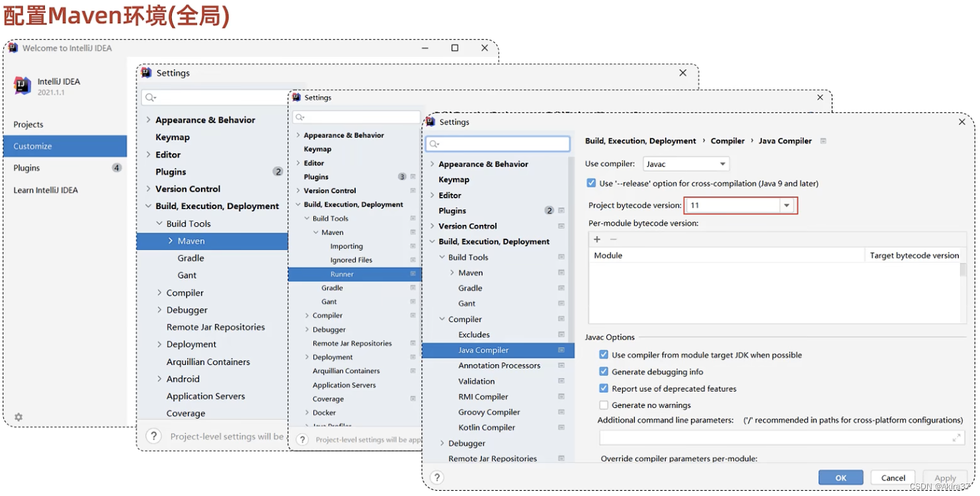980x496 pixels.
Task: Expand Deployment node in rearmost Settings window
Action: click(x=159, y=345)
